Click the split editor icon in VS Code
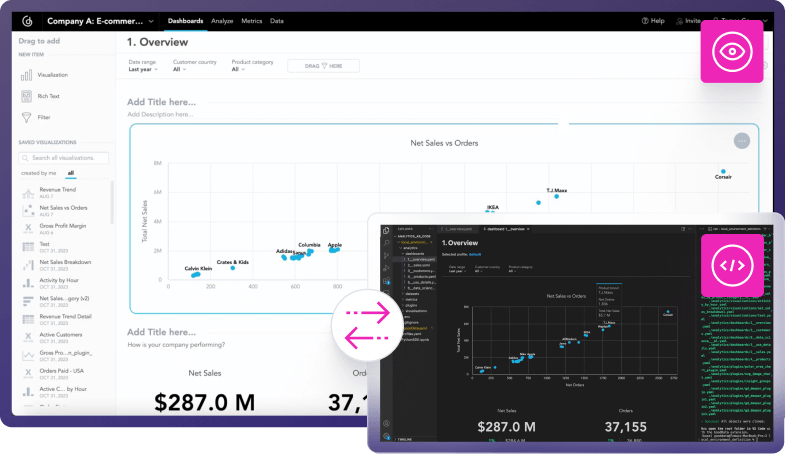This screenshot has height=454, width=785. 683,229
